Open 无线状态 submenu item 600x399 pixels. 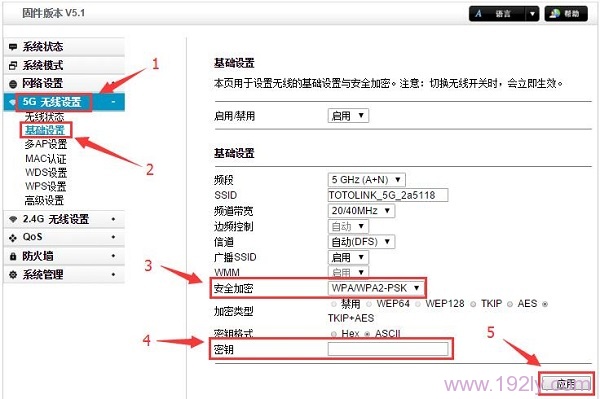click(x=44, y=117)
